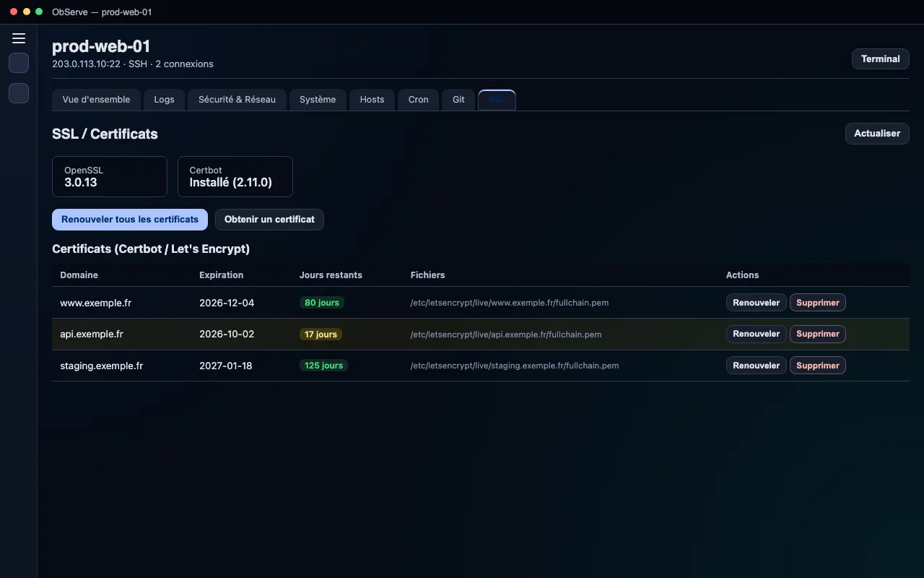Go to the Sécurité & Réseau tab

pyautogui.click(x=237, y=100)
